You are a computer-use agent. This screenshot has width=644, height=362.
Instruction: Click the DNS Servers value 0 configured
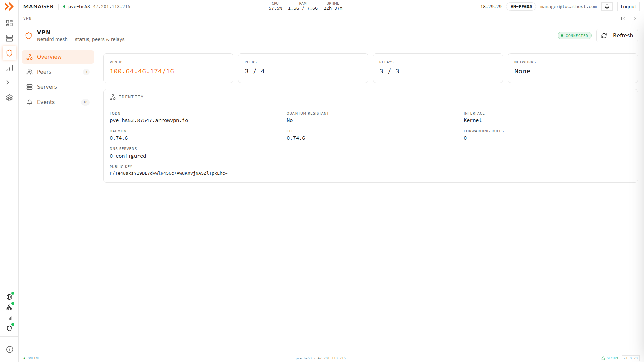[127, 156]
